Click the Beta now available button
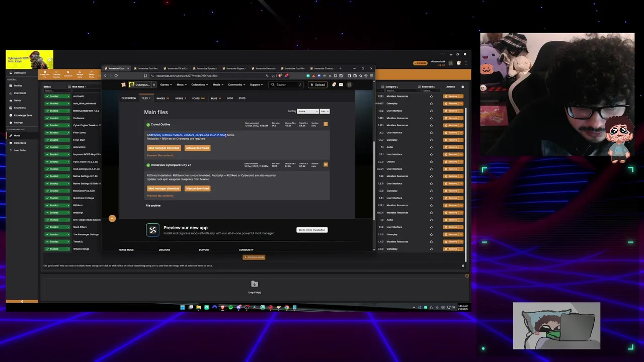644x362 pixels. pos(312,230)
